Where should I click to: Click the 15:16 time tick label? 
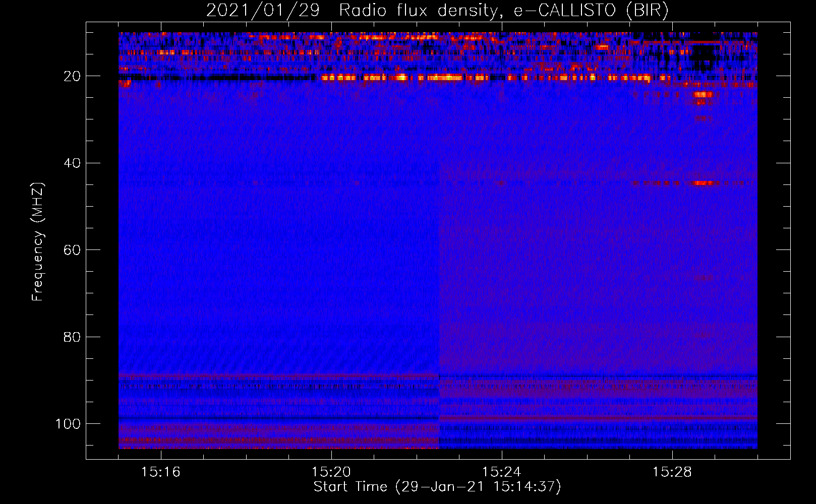tap(160, 472)
